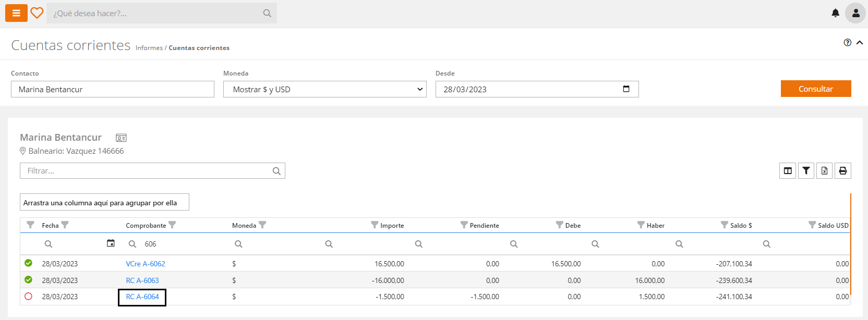Open the RC A-6063 voucher link
The image size is (868, 320).
point(142,280)
